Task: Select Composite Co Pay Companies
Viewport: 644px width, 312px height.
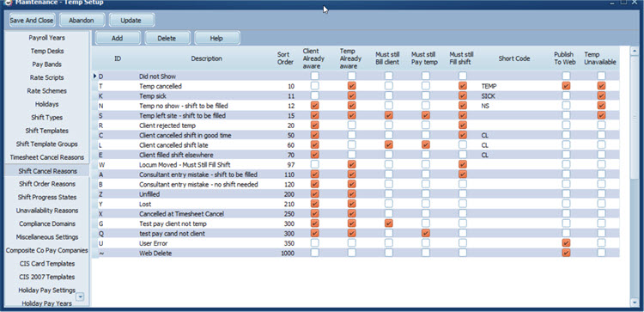Action: [x=47, y=250]
